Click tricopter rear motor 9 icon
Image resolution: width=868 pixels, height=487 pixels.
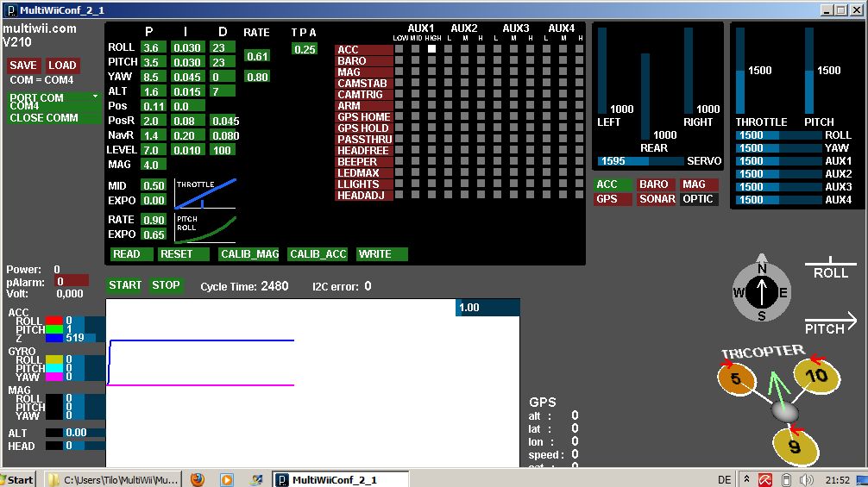(x=795, y=446)
